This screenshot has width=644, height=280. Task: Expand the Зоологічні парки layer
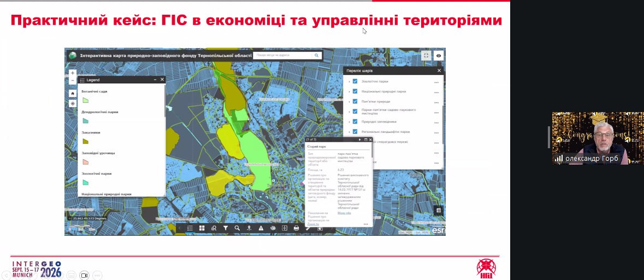click(349, 81)
